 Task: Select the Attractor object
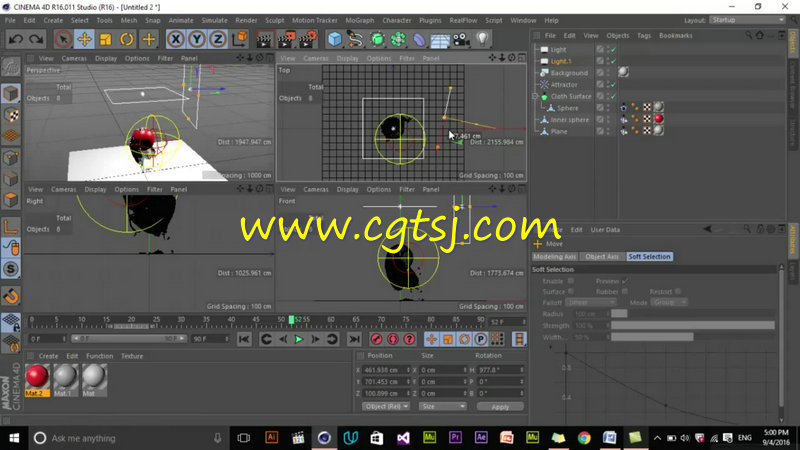[564, 85]
